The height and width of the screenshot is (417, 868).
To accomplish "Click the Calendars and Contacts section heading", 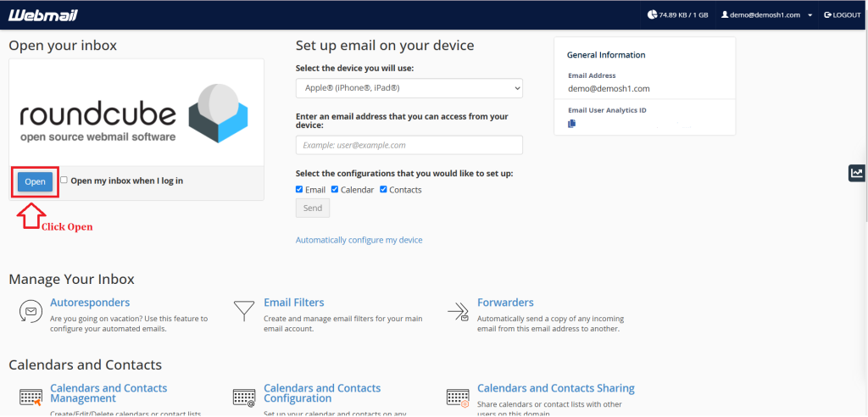I will [86, 365].
